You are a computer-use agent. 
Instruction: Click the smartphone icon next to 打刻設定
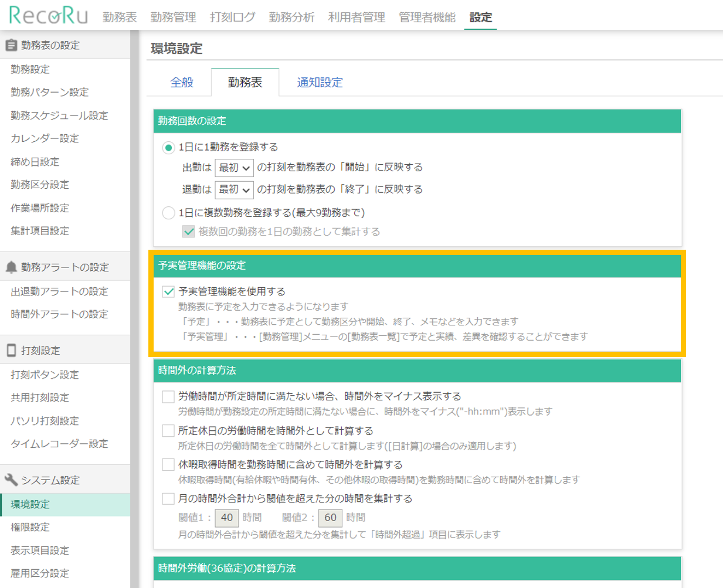pos(11,350)
